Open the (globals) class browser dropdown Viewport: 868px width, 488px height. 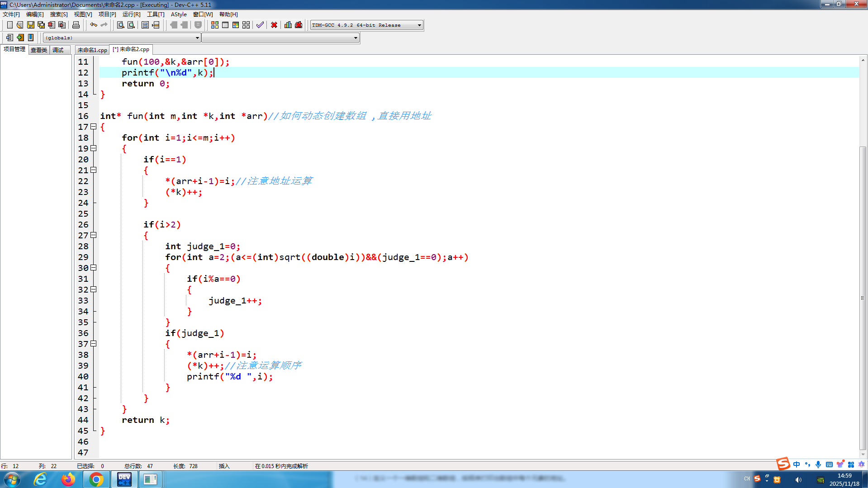click(x=122, y=38)
